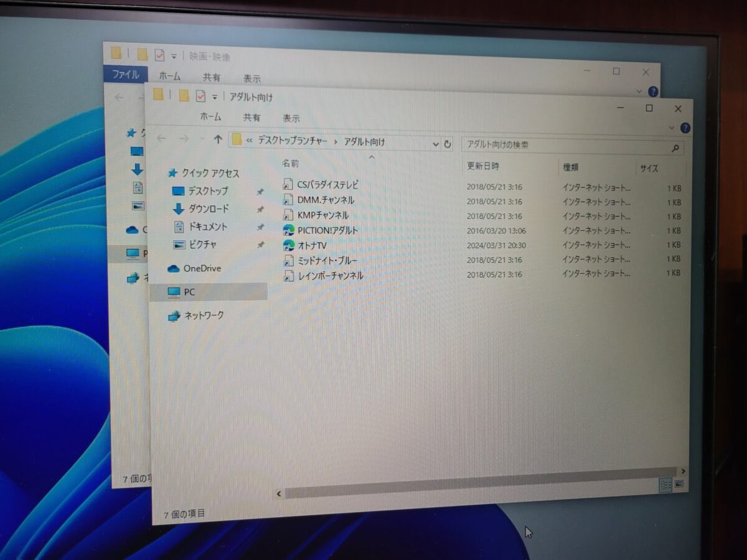Screen dimensions: 747x560
Task: Open the 共有 tab in 映画・映像 window
Action: click(x=212, y=77)
